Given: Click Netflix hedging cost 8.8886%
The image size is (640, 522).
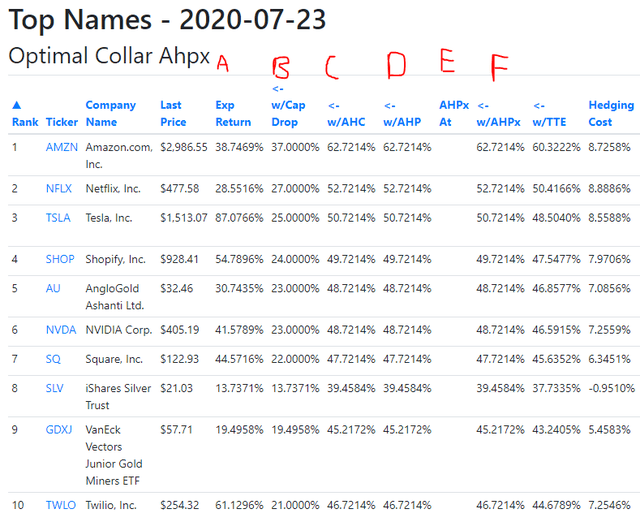Looking at the screenshot, I should 609,189.
